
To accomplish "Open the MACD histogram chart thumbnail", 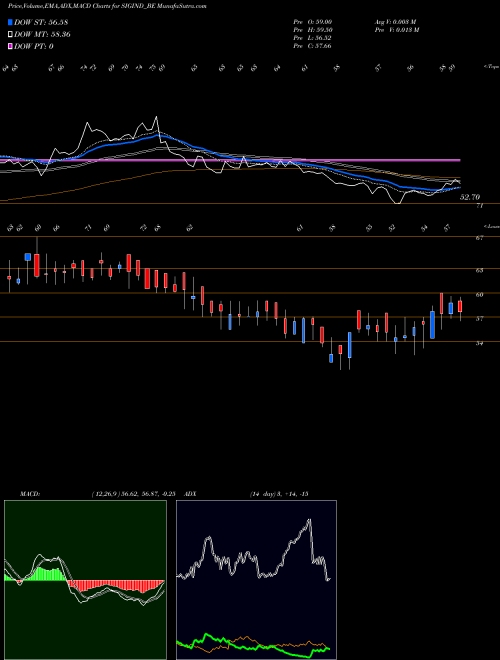I will coord(85,580).
